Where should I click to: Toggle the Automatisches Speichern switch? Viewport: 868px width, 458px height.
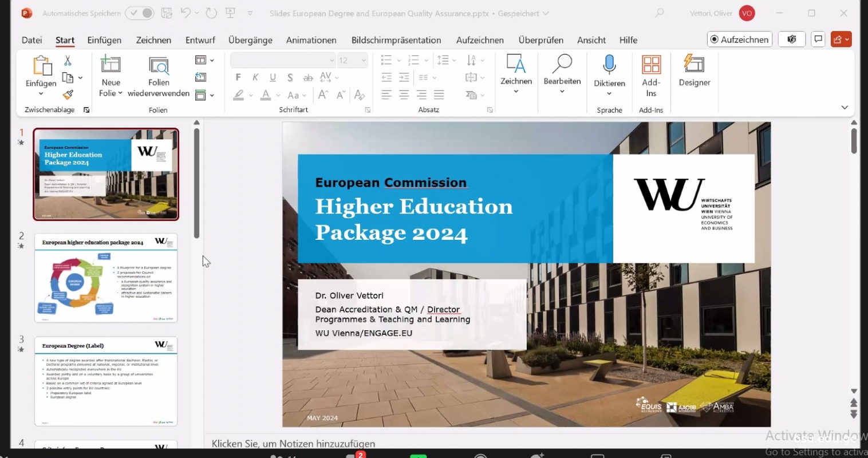[140, 13]
